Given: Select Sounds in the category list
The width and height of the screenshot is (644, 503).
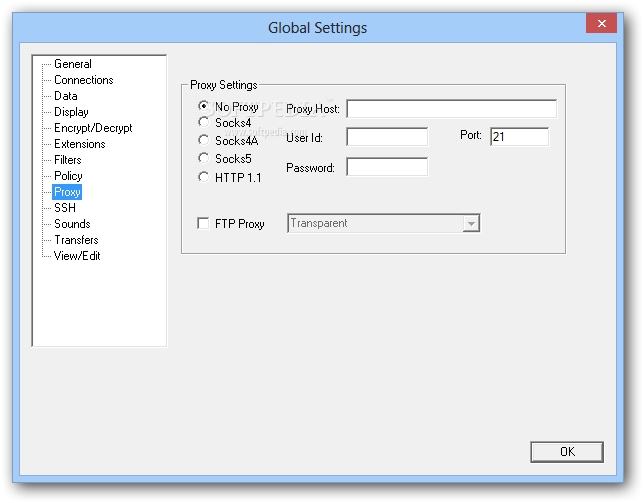Looking at the screenshot, I should [72, 224].
